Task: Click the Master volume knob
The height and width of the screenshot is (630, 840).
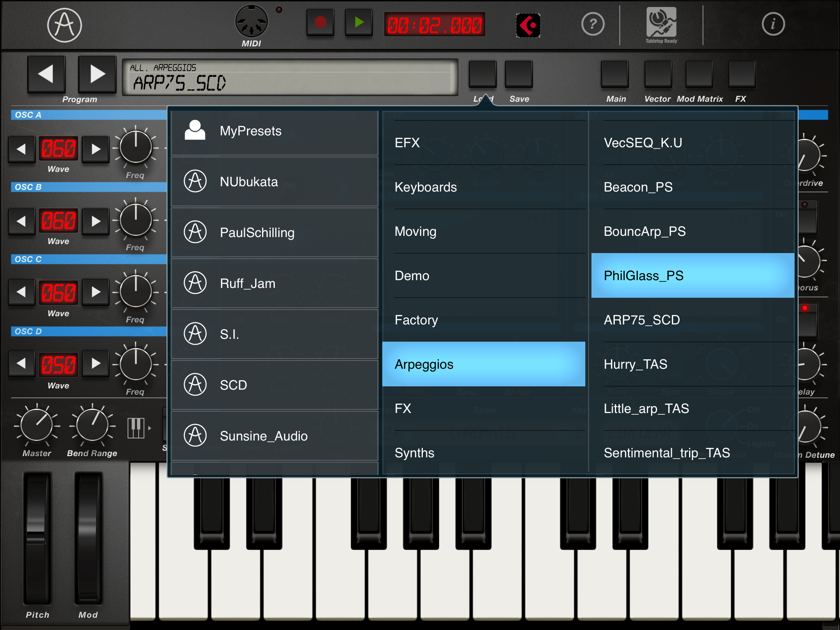Action: (37, 425)
